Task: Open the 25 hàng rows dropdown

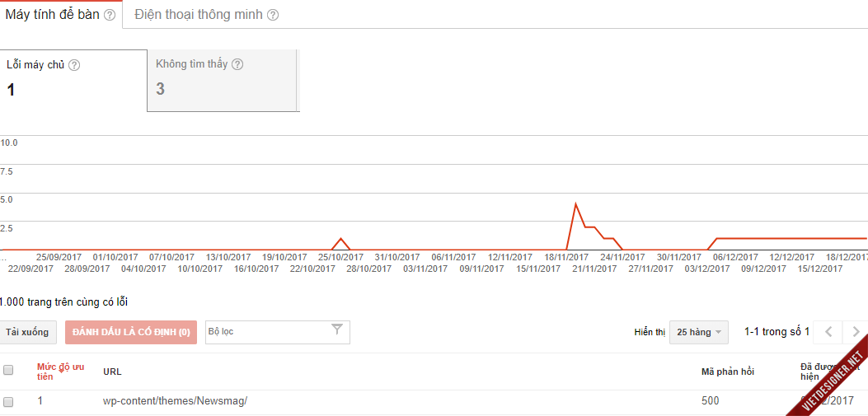Action: 699,333
